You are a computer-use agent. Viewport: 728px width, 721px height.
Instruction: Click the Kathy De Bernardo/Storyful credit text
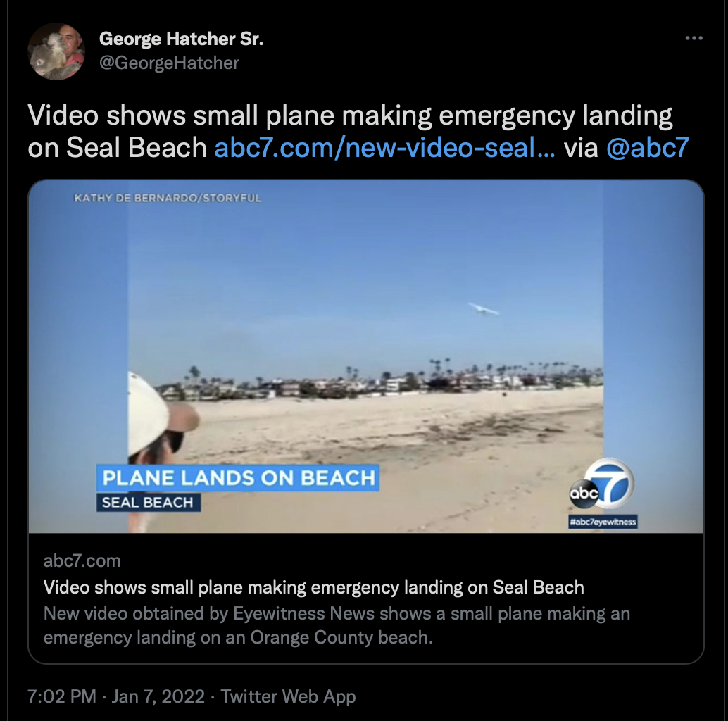click(x=168, y=199)
